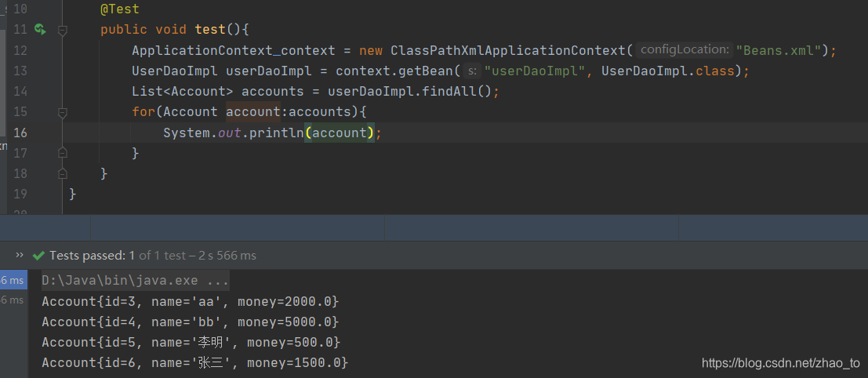Click the 'test' method name on line 11

[x=210, y=29]
